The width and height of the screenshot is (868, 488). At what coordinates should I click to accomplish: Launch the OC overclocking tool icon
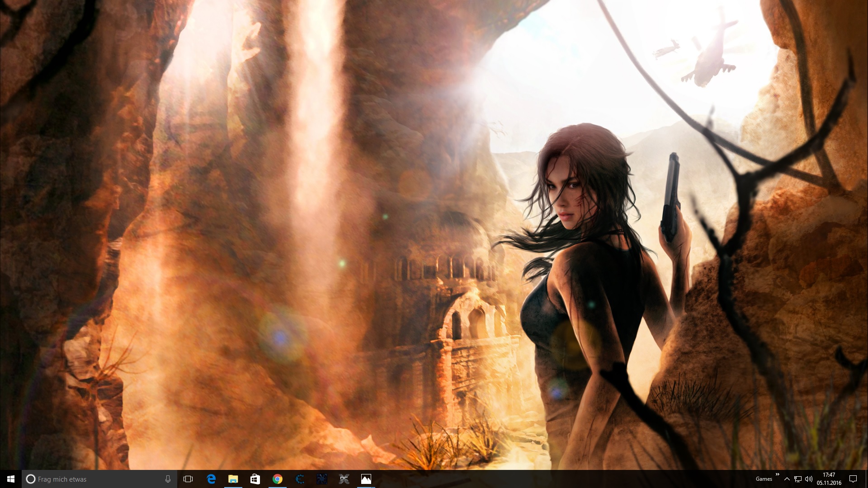pos(344,479)
